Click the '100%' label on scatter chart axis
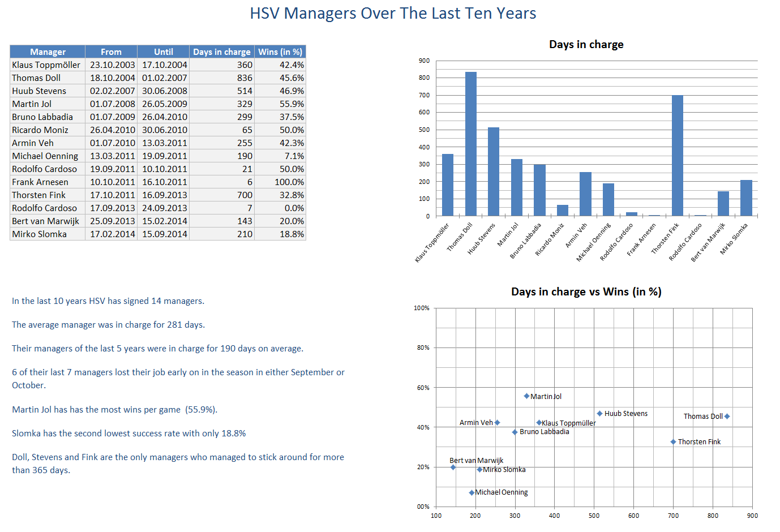This screenshot has height=532, width=780. click(x=422, y=308)
